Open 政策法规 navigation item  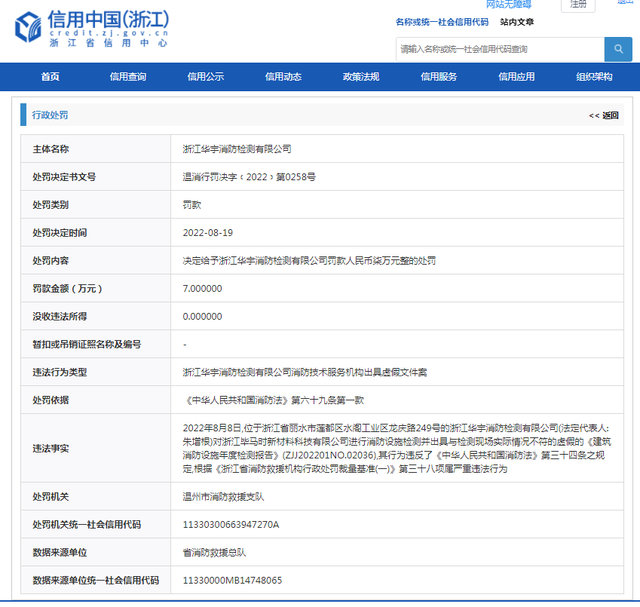pyautogui.click(x=361, y=77)
